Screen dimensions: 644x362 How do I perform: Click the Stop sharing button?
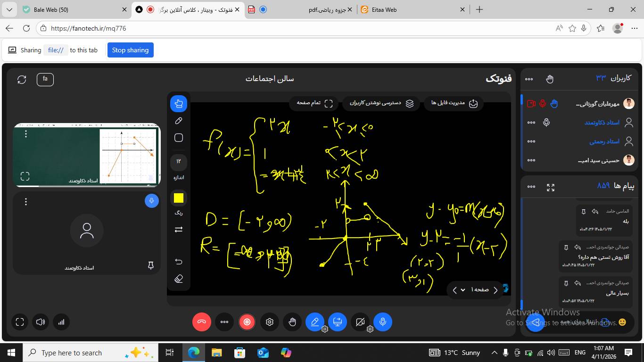130,50
